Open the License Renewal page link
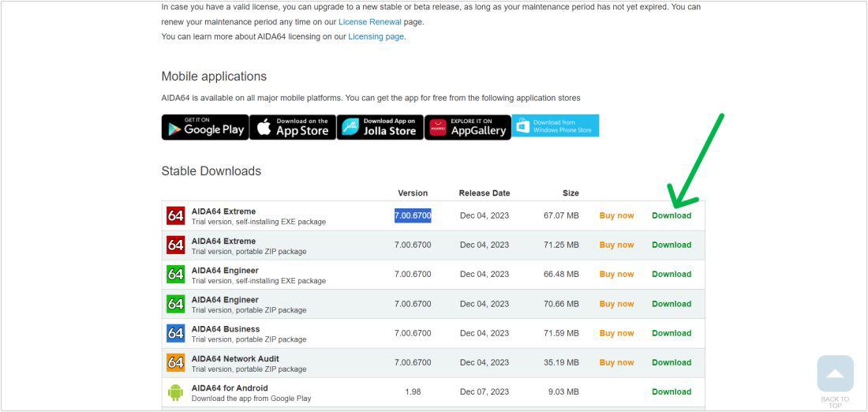 click(x=370, y=22)
